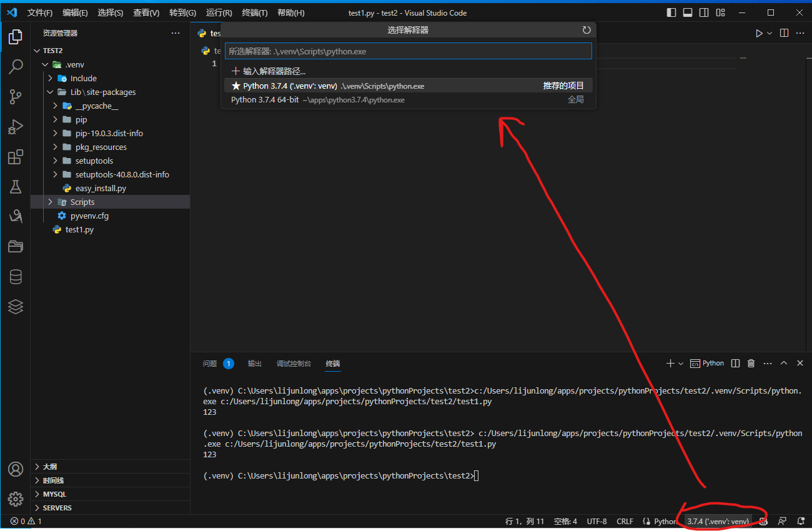Expand the Include folder
The image size is (812, 531).
click(x=110, y=78)
